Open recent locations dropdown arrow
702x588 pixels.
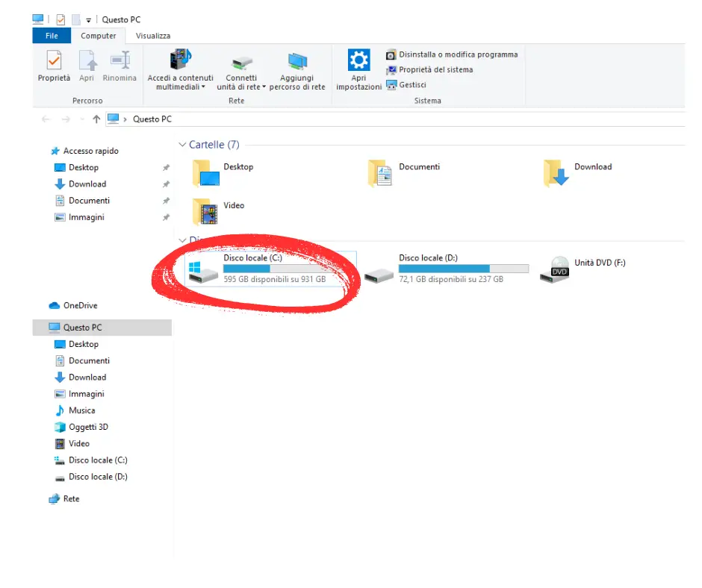82,119
